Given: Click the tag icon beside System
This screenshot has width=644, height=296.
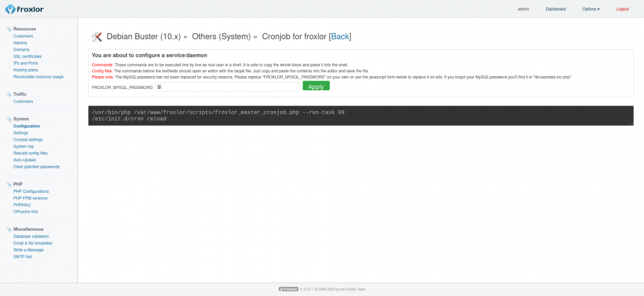Looking at the screenshot, I should (x=9, y=119).
